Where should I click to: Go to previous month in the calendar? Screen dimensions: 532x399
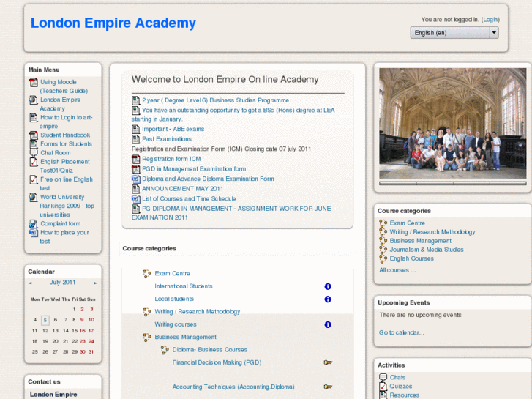point(30,283)
